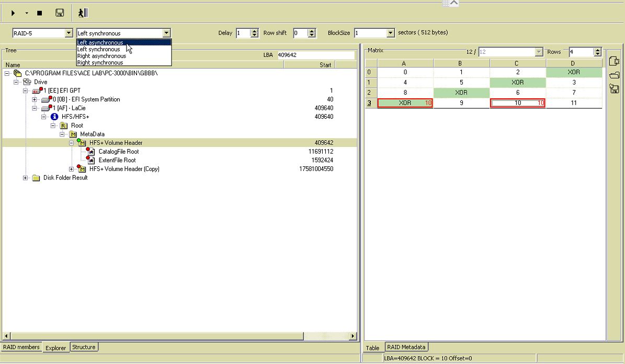
Task: Click the HFS+ Volume Header M icon
Action: click(x=81, y=143)
